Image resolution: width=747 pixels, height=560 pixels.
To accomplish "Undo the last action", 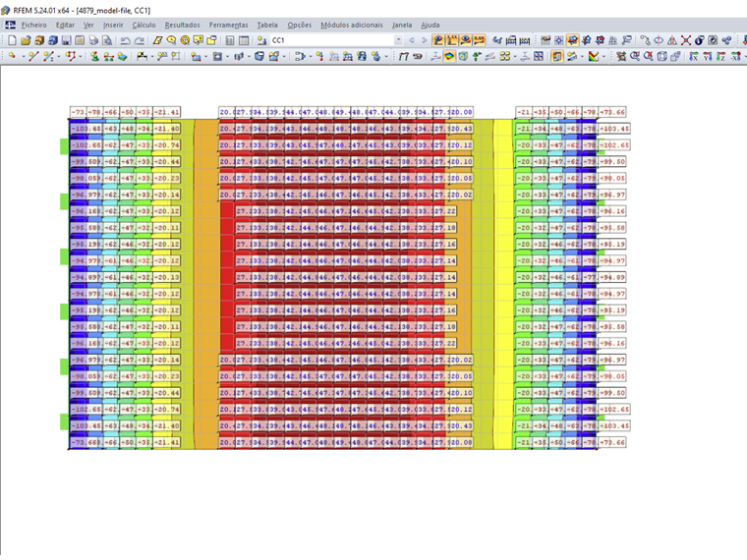I will pos(125,40).
